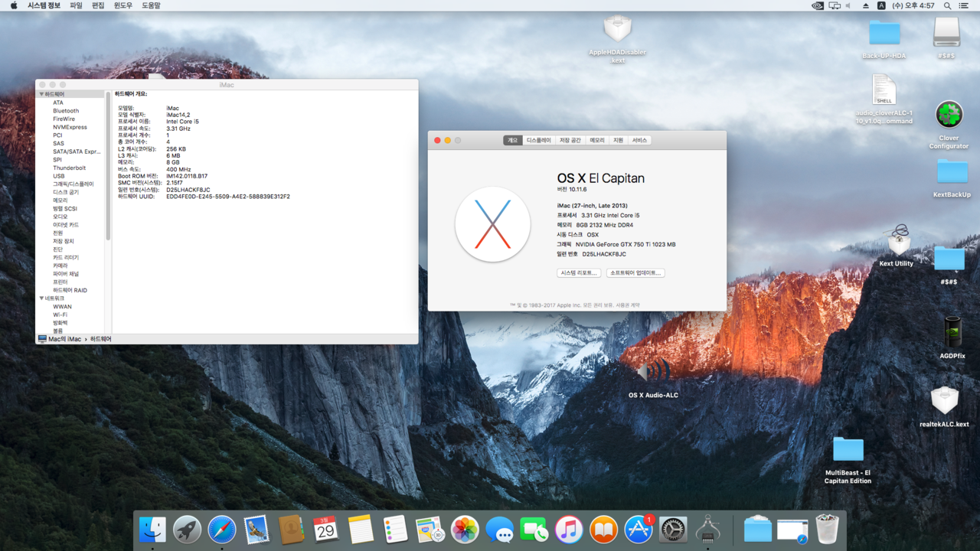Screen dimensions: 980x551
Task: Click the 시스템 리포트 button
Action: pyautogui.click(x=579, y=272)
